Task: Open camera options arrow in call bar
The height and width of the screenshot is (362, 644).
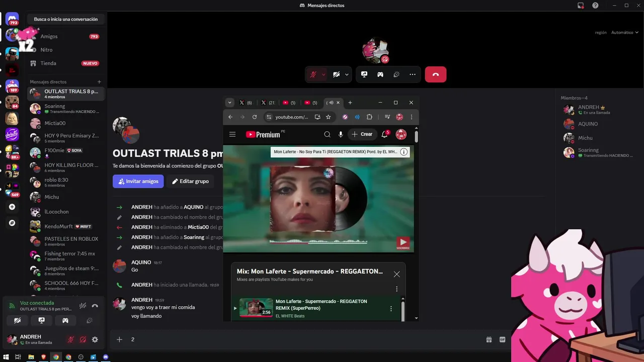Action: pyautogui.click(x=347, y=74)
